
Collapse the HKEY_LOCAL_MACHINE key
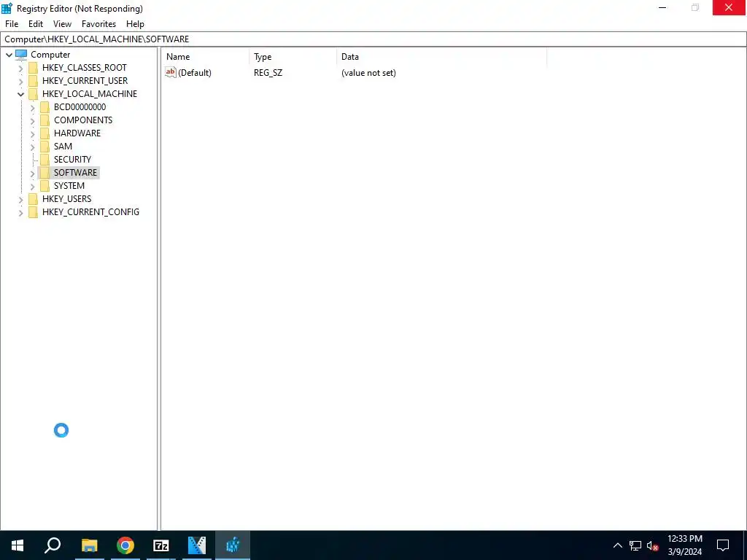[x=20, y=94]
